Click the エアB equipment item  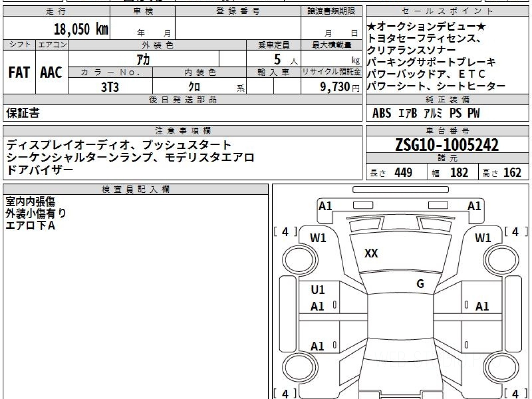coord(408,113)
